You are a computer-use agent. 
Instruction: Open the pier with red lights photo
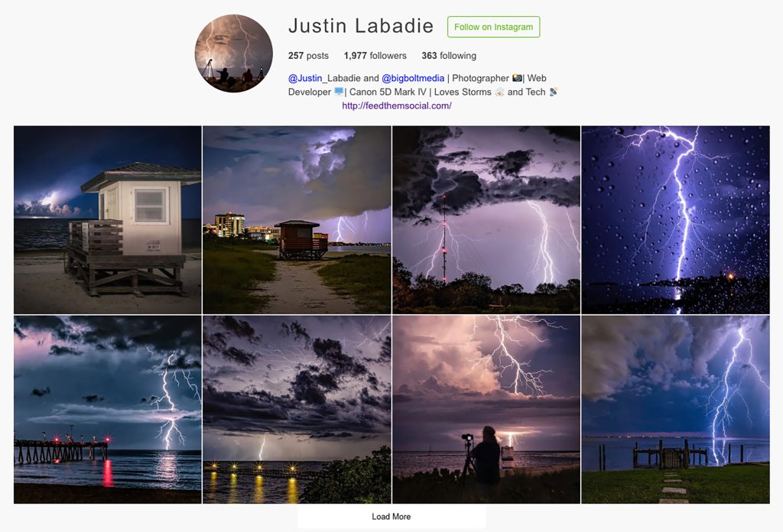point(108,409)
